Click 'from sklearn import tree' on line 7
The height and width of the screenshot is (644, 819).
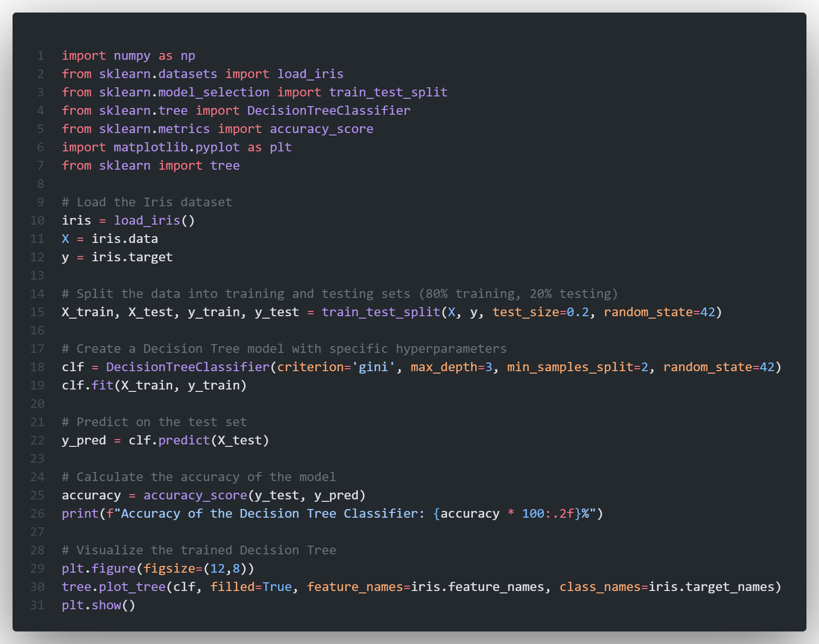(x=150, y=166)
